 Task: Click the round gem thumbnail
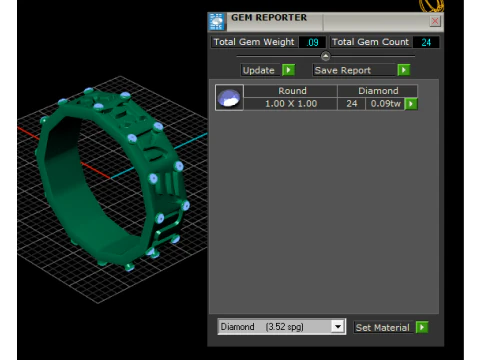pyautogui.click(x=229, y=97)
